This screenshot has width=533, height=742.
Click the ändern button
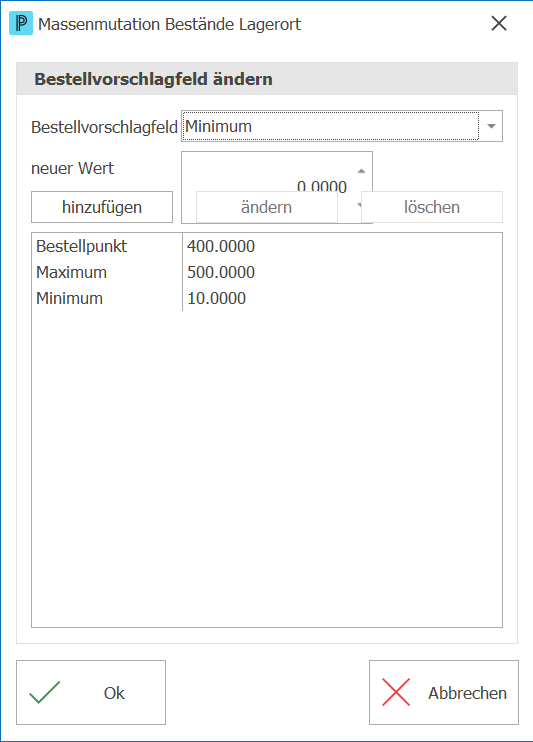(266, 207)
